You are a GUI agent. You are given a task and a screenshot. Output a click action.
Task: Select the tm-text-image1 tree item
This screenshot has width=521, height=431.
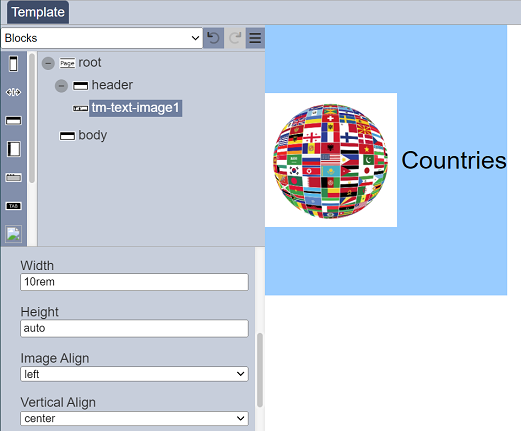pos(135,108)
